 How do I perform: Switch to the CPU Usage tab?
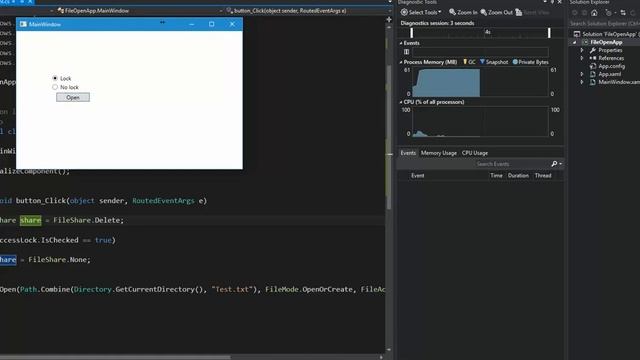(475, 153)
